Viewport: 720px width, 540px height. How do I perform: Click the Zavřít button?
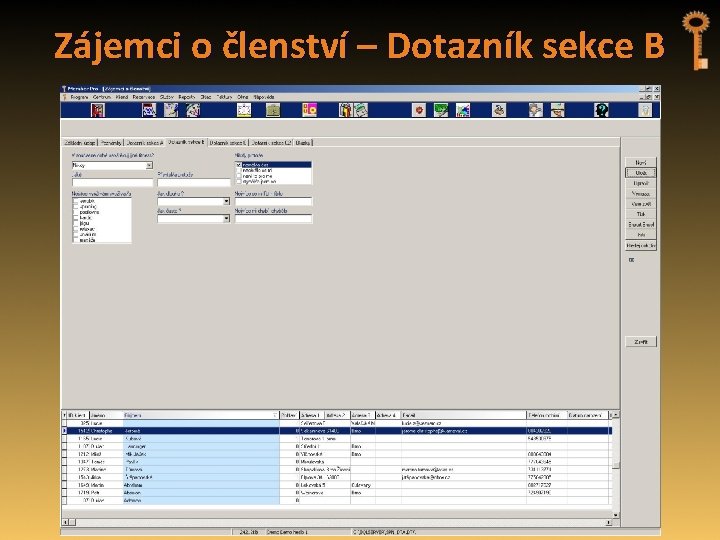click(641, 342)
